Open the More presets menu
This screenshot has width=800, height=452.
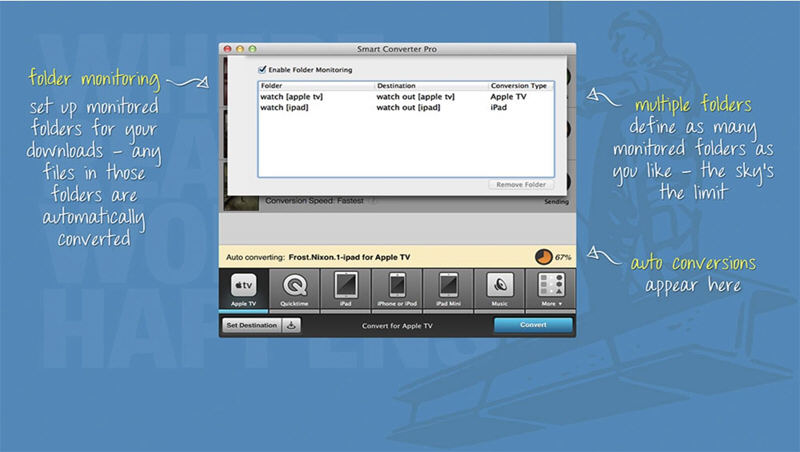click(x=551, y=290)
